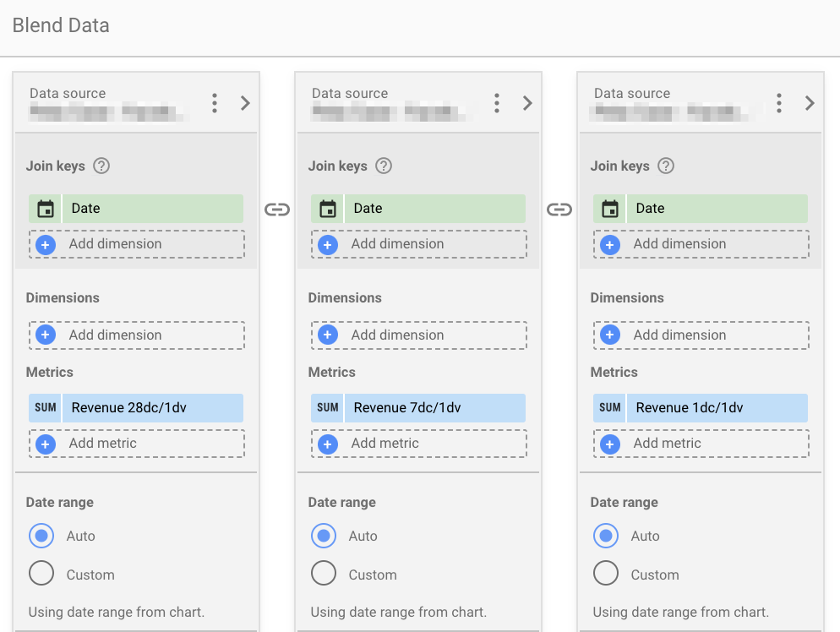Select Auto date range in second table
Screen dimensions: 840x632
click(324, 536)
